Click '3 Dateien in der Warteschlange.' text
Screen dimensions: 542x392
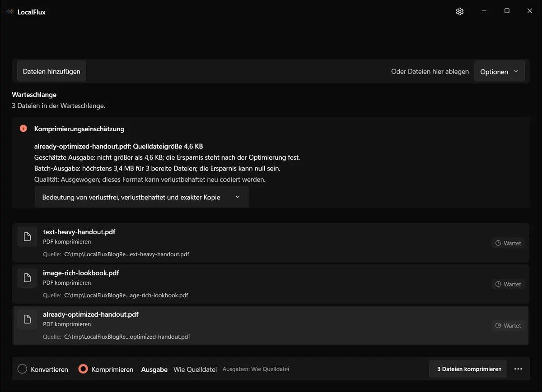(x=58, y=106)
